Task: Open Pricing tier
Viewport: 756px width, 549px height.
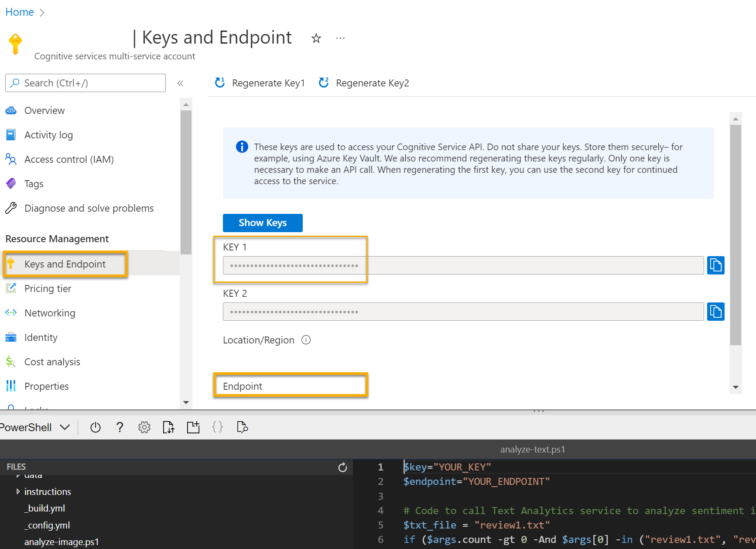Action: [x=48, y=288]
